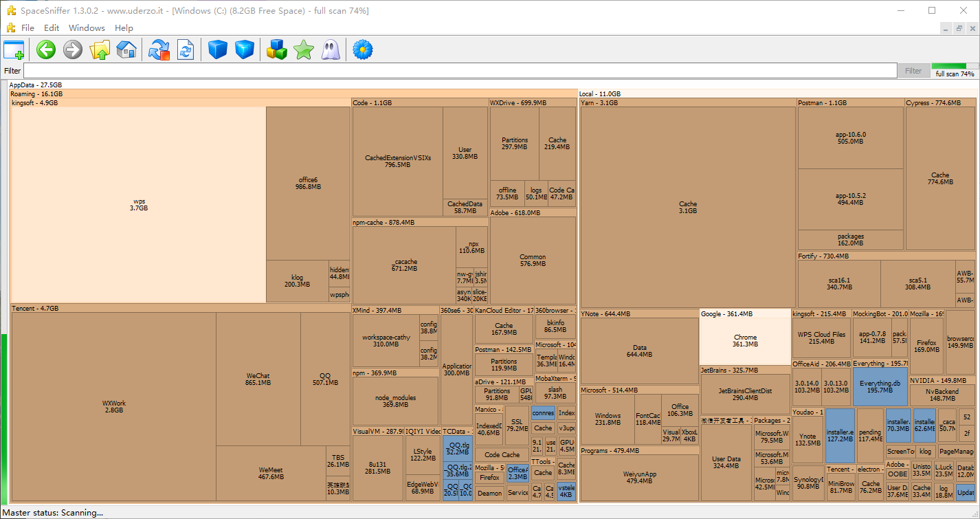Click the Local - 11.0GB folder header
The width and height of the screenshot is (980, 519).
point(777,93)
